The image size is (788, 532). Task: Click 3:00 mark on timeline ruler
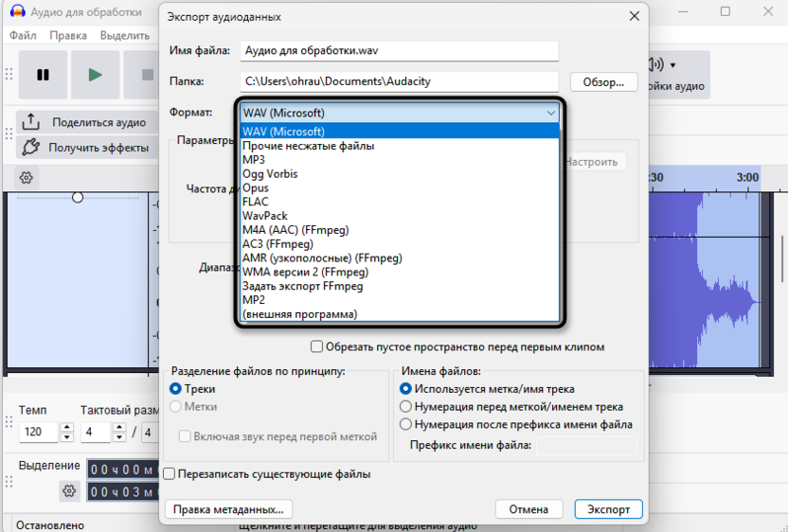click(747, 177)
